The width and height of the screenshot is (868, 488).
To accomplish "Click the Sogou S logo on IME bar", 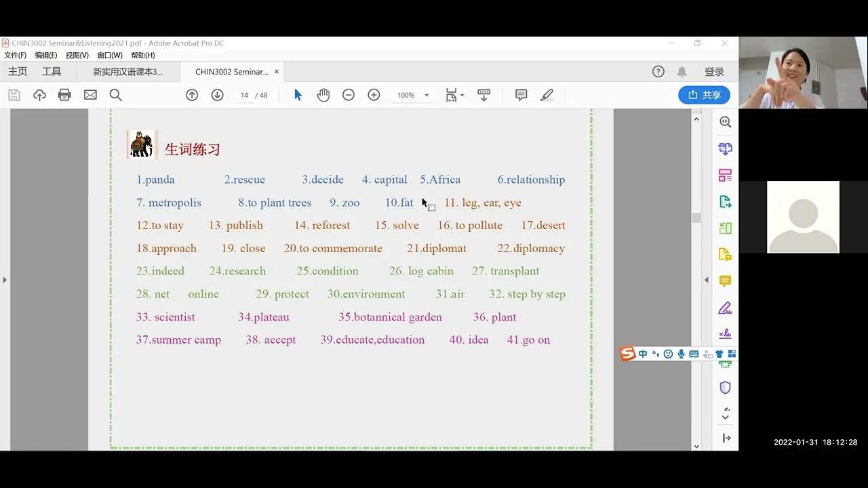I will click(628, 354).
